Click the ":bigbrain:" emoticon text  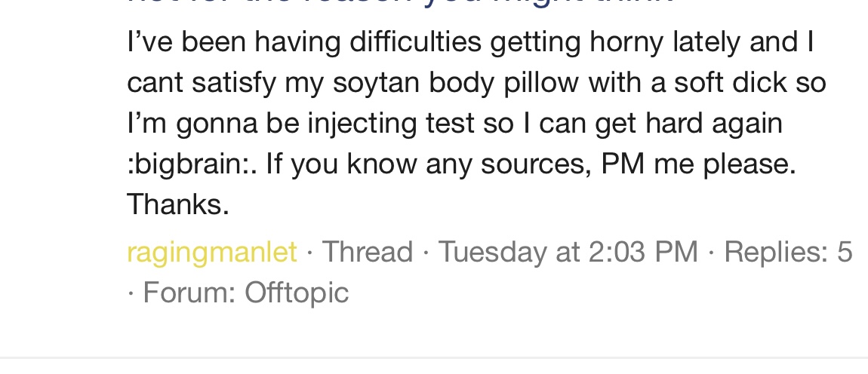tap(191, 163)
